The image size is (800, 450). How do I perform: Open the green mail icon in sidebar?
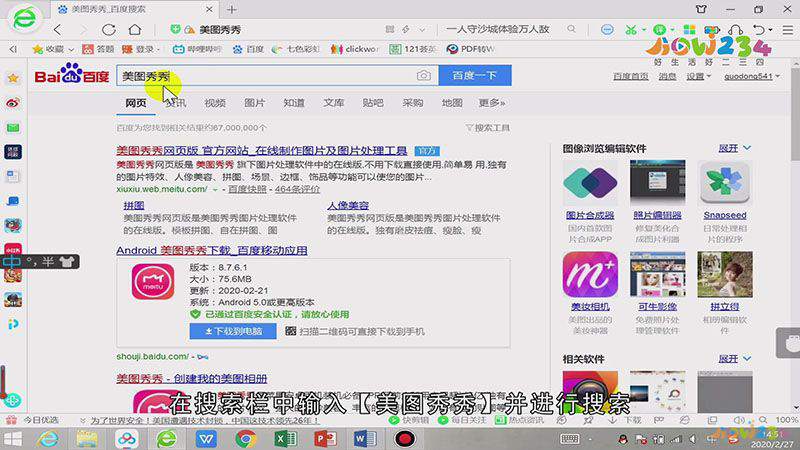tap(13, 127)
